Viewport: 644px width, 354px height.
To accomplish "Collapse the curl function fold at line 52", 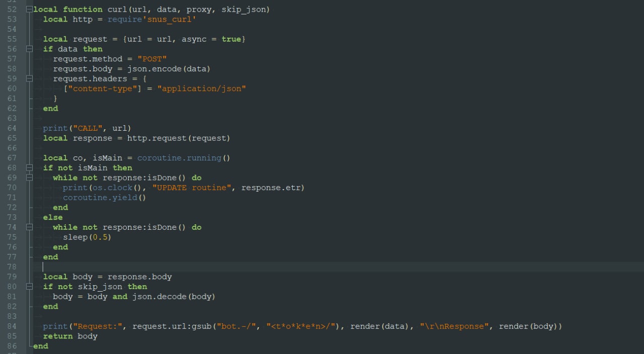I will (x=29, y=10).
